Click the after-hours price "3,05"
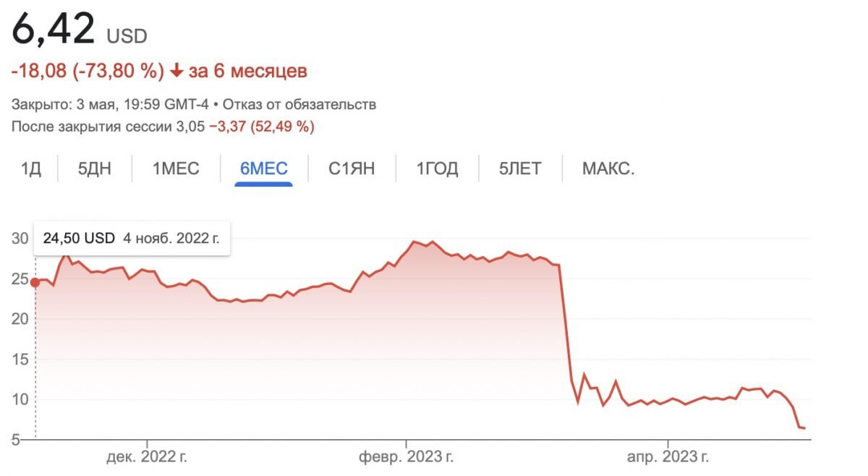Screen dimensions: 868x476 [x=187, y=125]
